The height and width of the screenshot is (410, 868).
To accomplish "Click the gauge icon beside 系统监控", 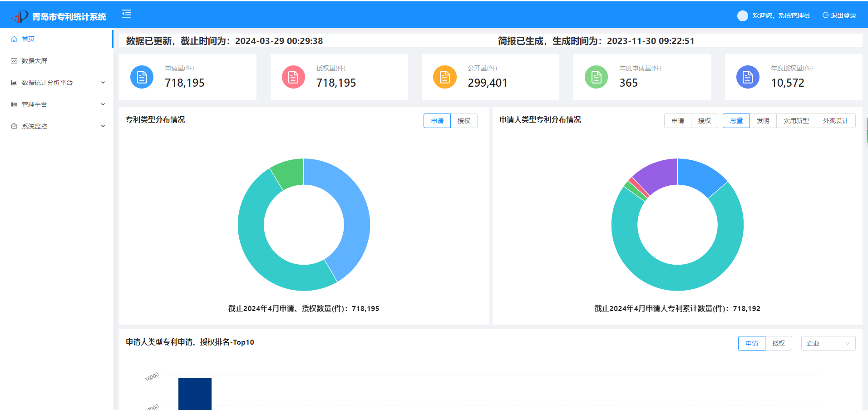I will click(14, 126).
